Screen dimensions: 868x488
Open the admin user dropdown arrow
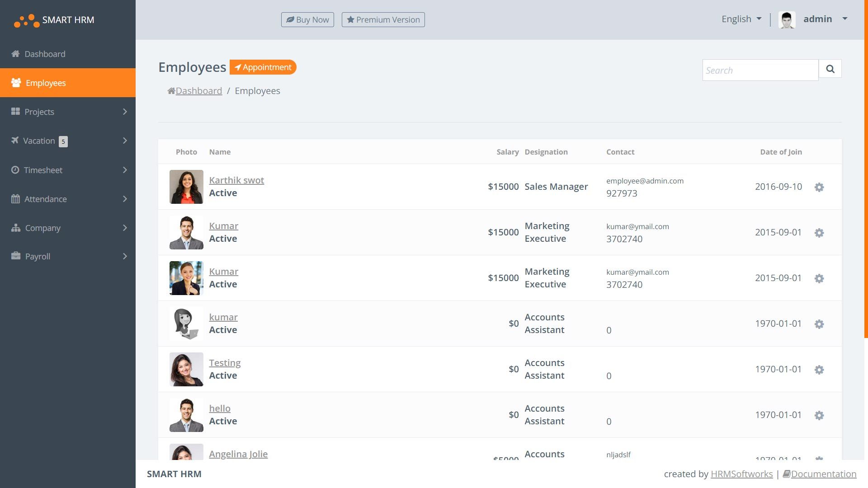(x=844, y=19)
